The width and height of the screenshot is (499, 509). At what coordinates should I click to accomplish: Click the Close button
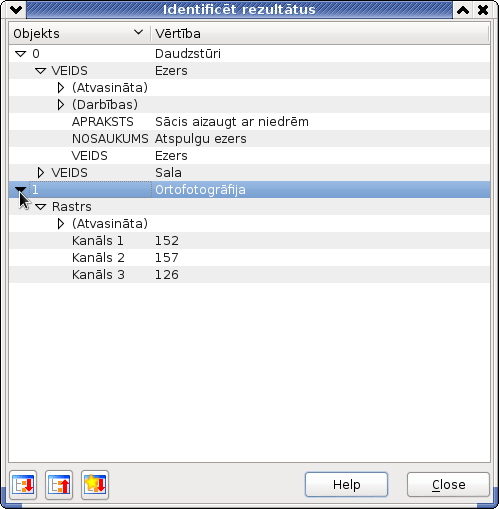pyautogui.click(x=448, y=484)
